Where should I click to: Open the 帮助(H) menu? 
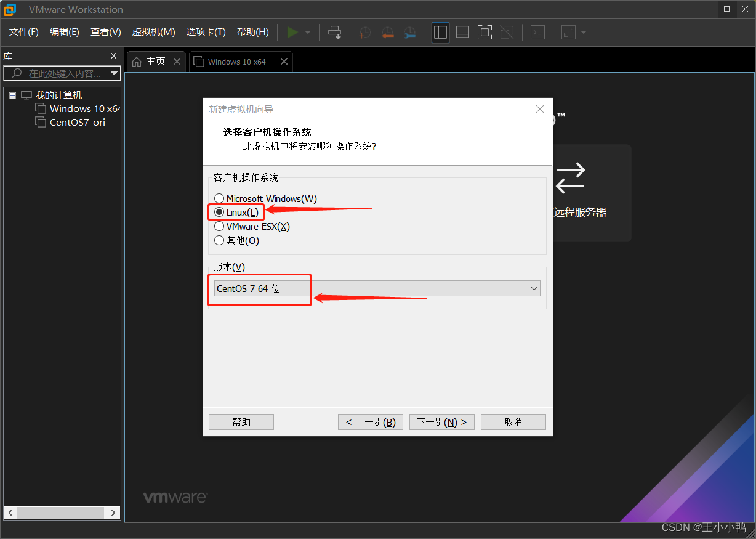point(253,32)
